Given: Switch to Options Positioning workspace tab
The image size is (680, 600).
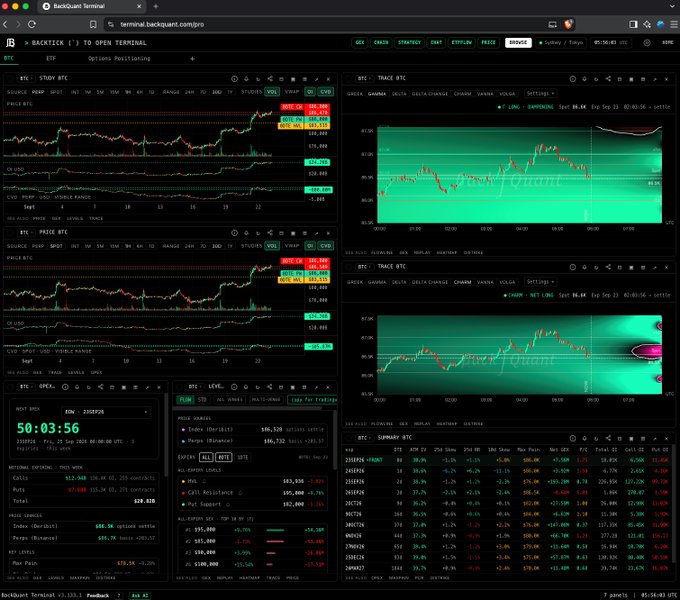Looking at the screenshot, I should point(119,58).
